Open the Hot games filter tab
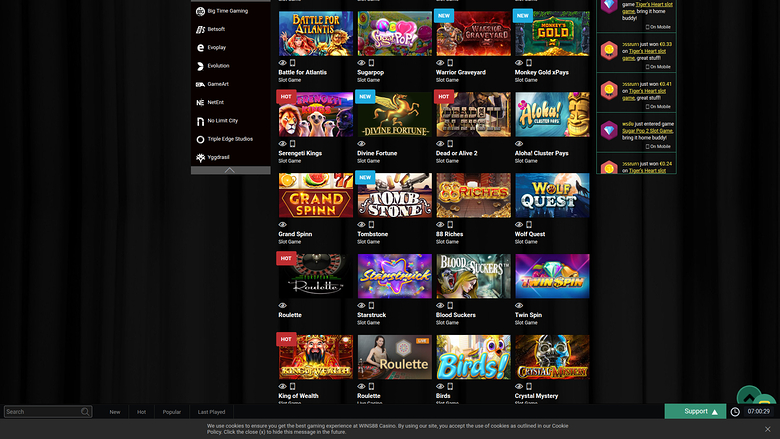This screenshot has width=780, height=439. pos(141,412)
